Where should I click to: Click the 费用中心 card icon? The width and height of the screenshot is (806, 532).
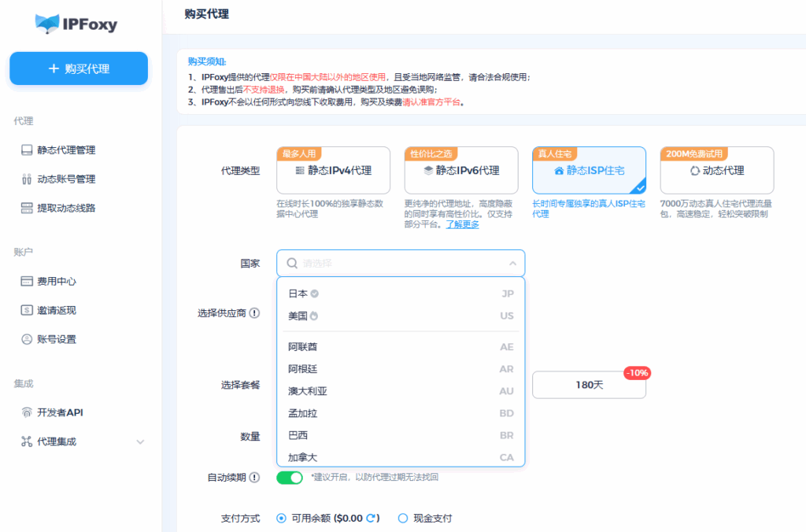(x=27, y=282)
